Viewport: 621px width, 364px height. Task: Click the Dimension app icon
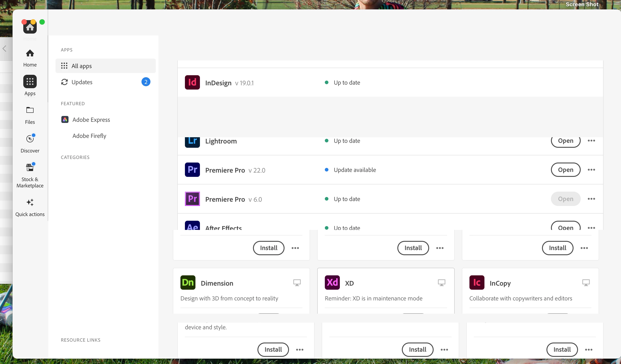click(x=188, y=283)
